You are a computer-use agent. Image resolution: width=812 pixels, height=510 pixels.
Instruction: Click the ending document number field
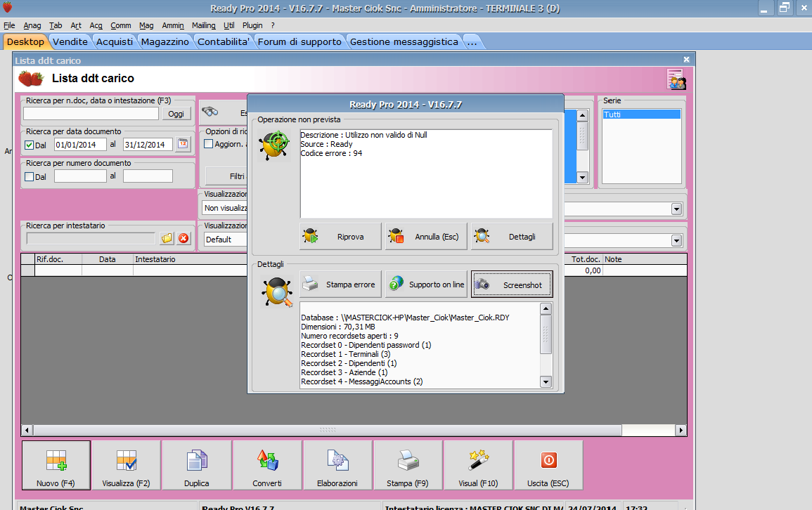pos(148,176)
